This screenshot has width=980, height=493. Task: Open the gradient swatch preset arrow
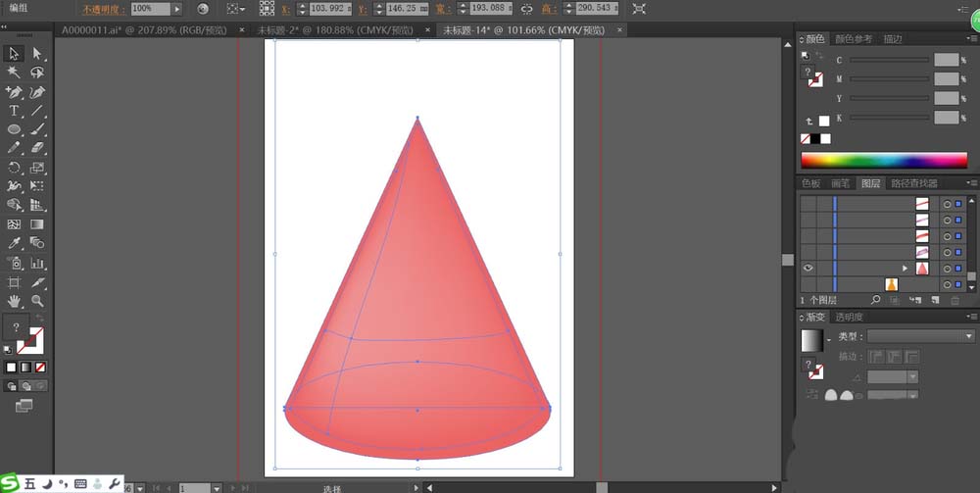[829, 340]
